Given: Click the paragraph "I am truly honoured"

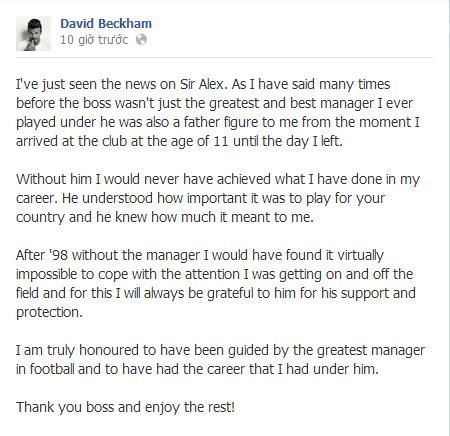Looking at the screenshot, I should 220,360.
